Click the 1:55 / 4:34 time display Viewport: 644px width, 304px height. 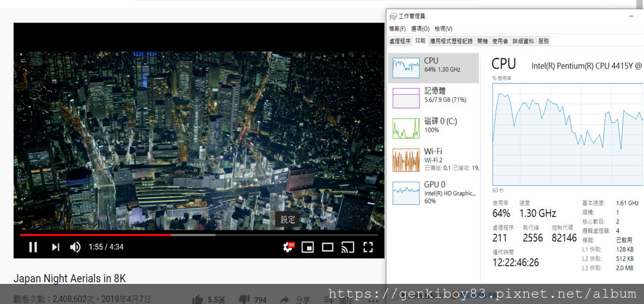(x=106, y=247)
